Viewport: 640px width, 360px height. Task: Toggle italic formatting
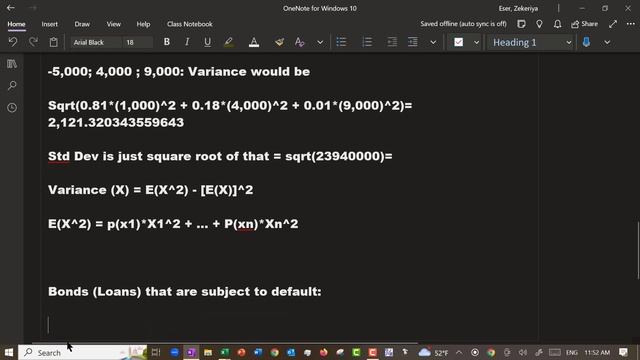[187, 42]
